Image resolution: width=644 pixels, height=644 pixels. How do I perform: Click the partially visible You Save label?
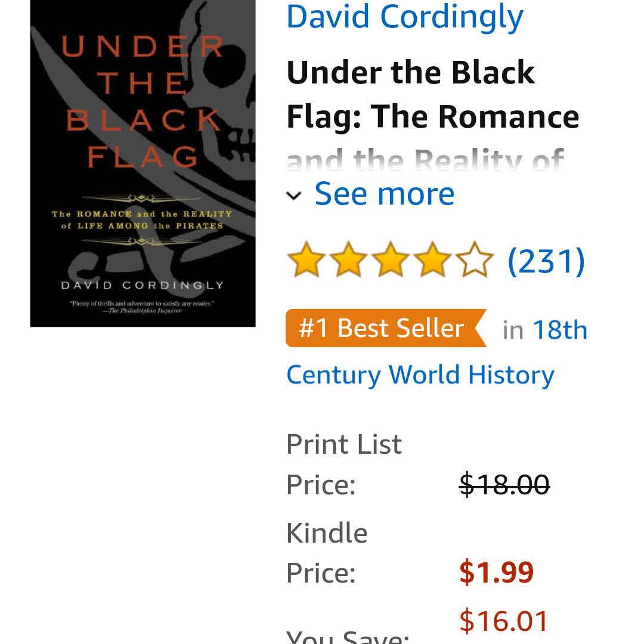(x=348, y=637)
